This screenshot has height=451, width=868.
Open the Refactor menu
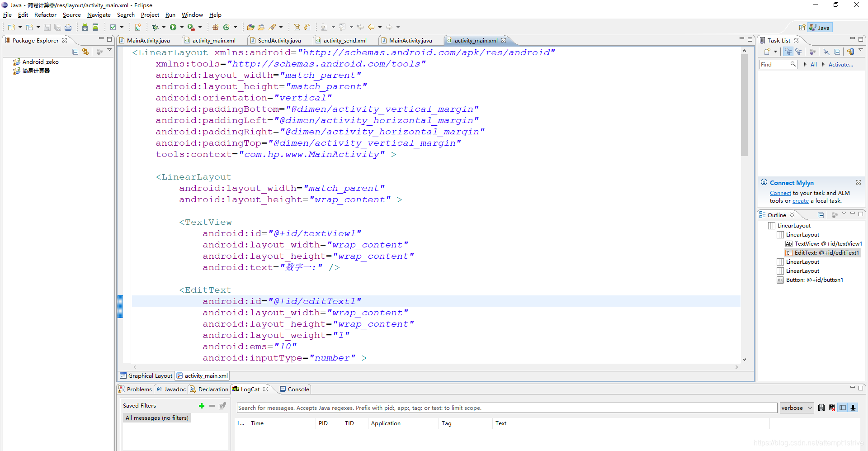tap(45, 15)
